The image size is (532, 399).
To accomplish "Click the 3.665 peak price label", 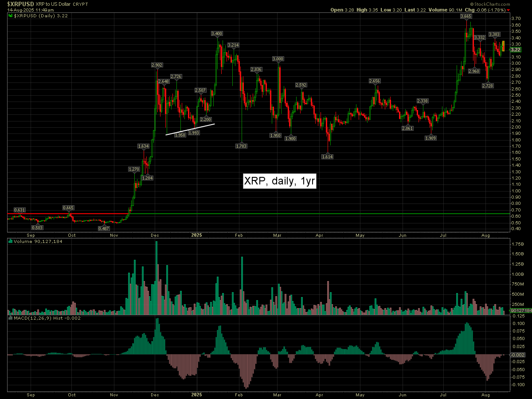I will click(465, 16).
